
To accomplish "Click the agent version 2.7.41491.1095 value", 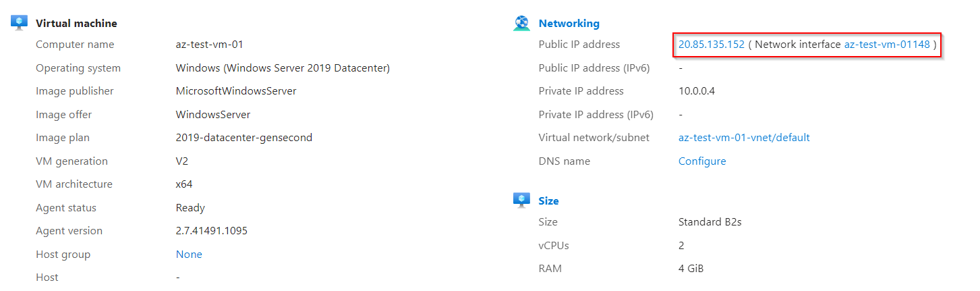I will [x=212, y=231].
